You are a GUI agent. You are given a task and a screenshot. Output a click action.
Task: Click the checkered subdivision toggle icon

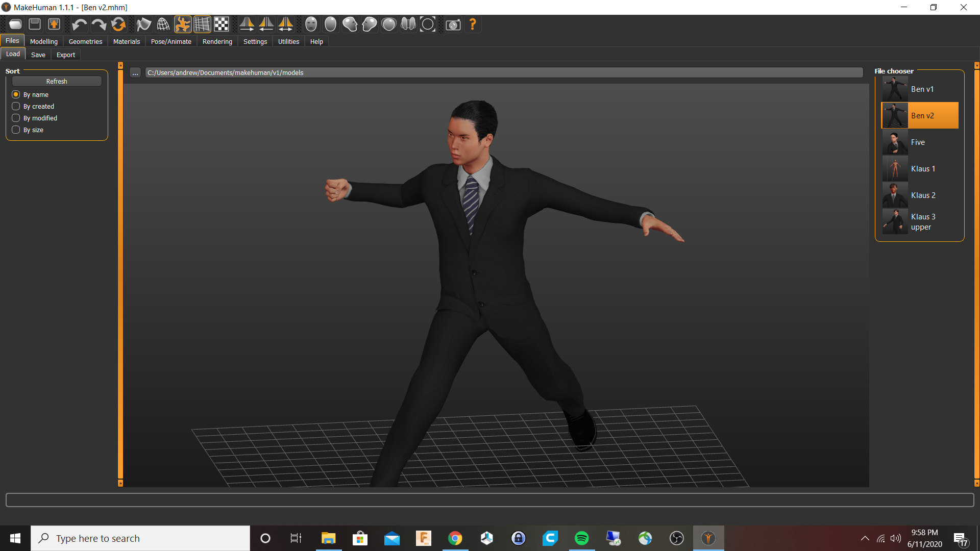(x=222, y=24)
